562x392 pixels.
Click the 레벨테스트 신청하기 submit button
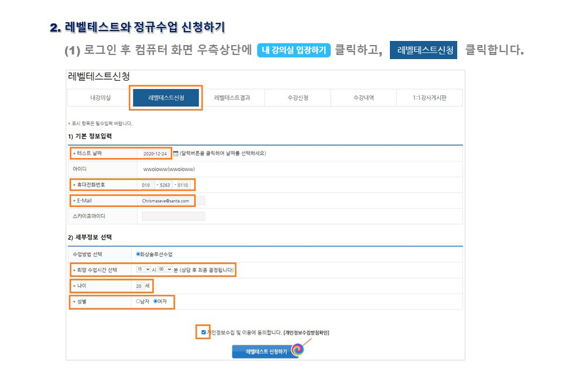pos(263,352)
